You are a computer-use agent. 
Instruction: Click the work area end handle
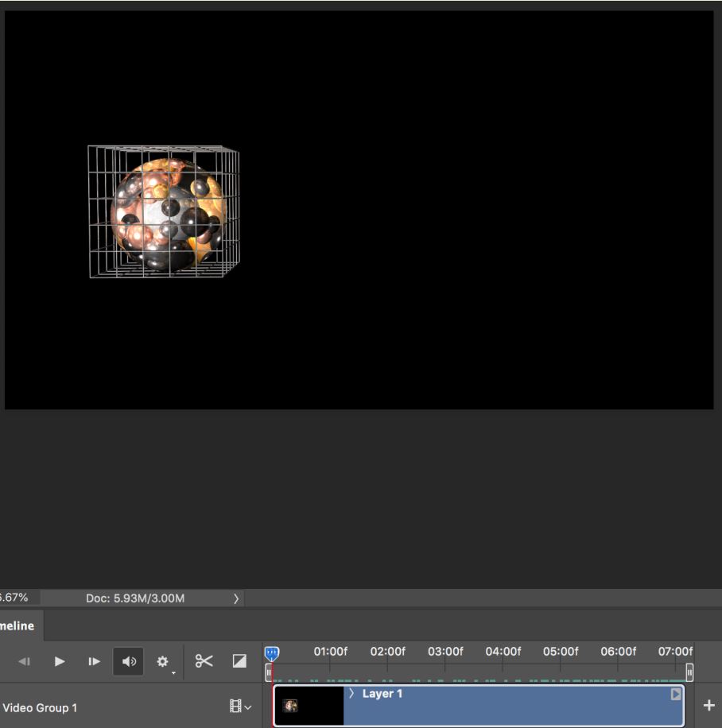point(689,672)
